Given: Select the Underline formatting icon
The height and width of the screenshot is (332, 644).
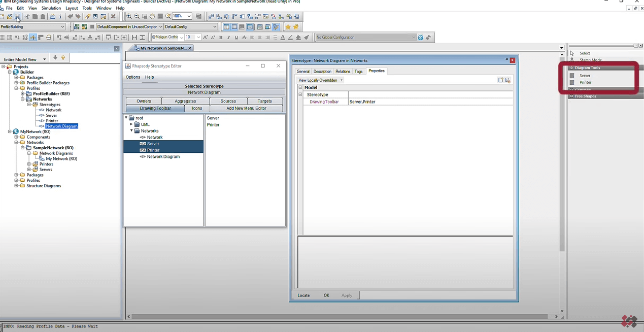Looking at the screenshot, I should point(236,37).
